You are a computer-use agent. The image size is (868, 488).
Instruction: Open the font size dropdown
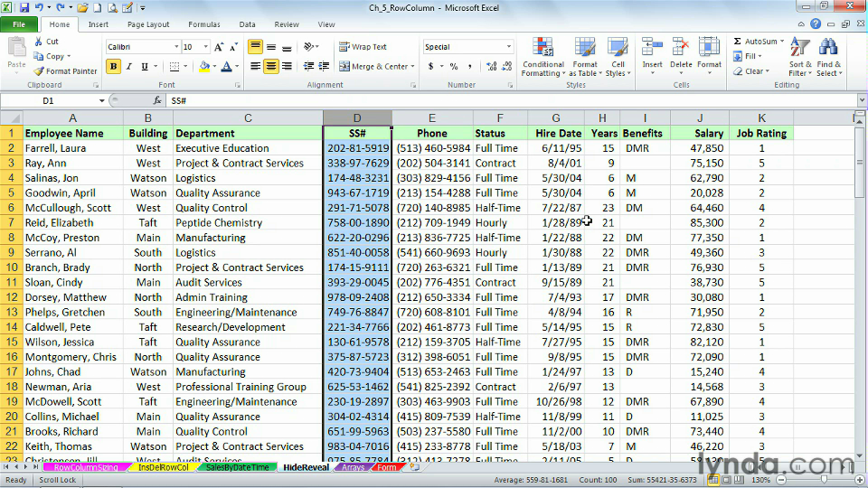pyautogui.click(x=205, y=47)
